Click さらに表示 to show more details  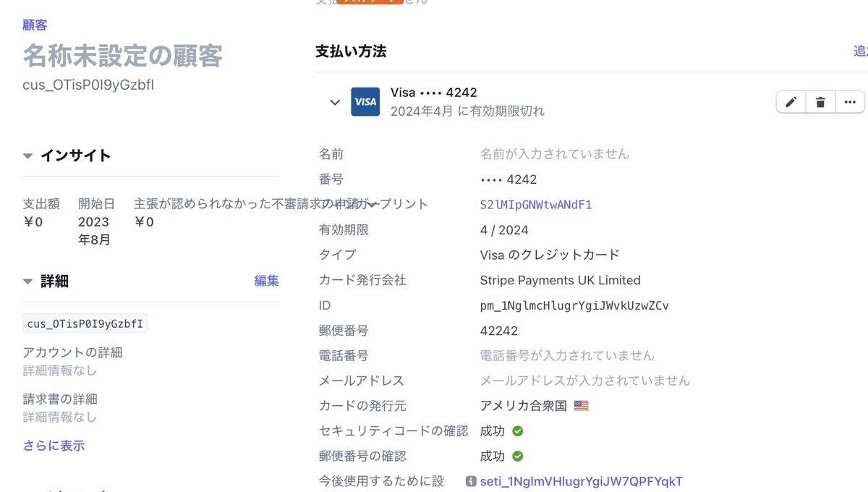(x=54, y=446)
